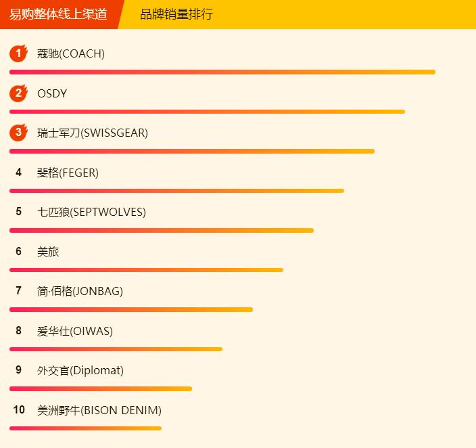Click the 外交官(Diplomat) brand name
Screen dimensions: 476x448
pos(80,371)
